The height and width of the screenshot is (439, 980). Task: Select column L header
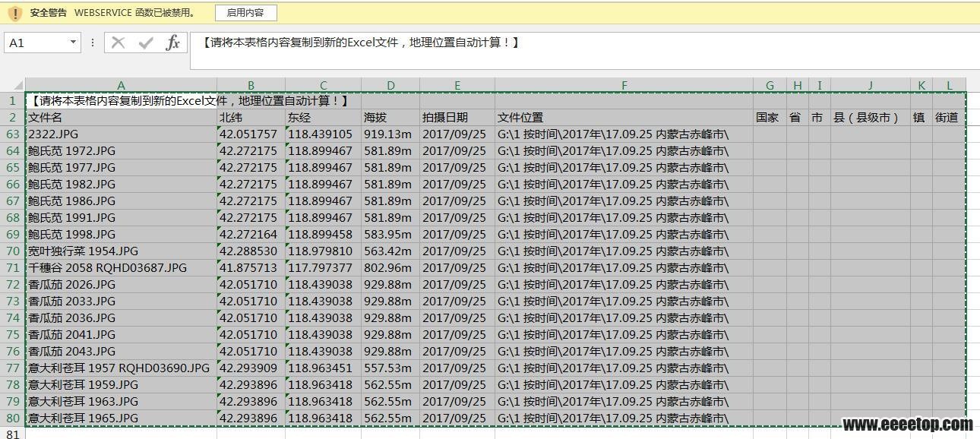949,85
